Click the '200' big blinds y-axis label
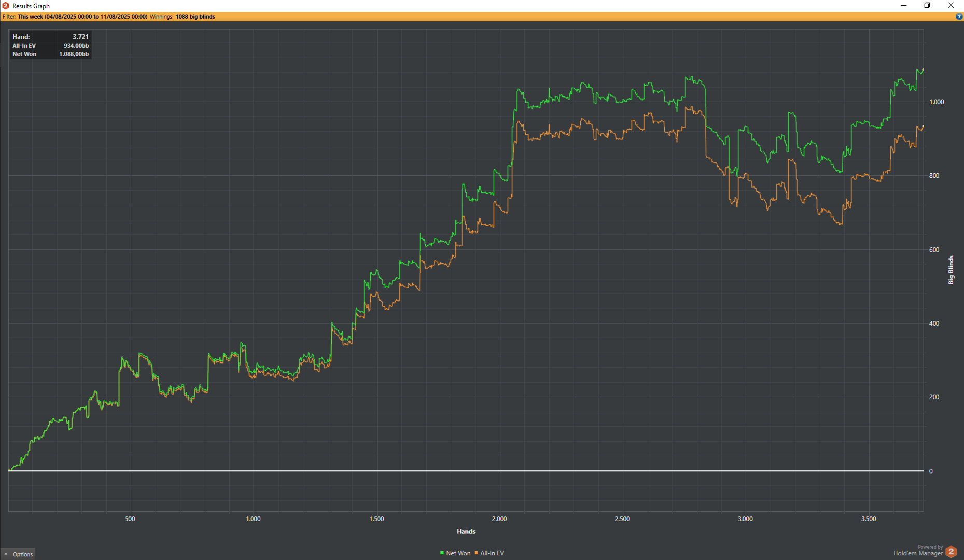Screen dimensions: 964x560 point(934,397)
